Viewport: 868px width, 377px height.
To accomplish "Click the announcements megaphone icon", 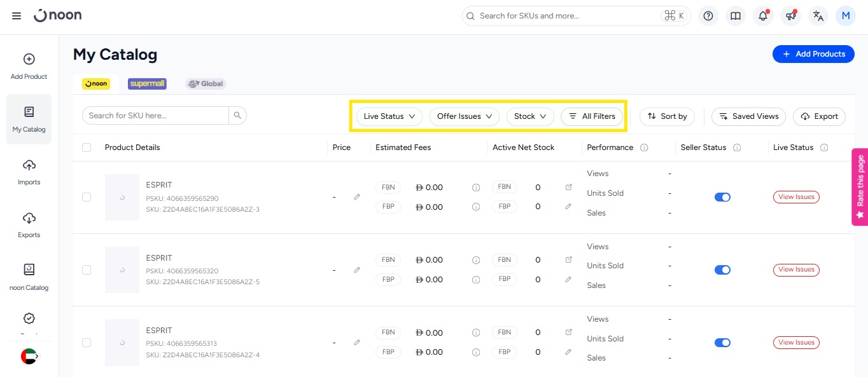I will pyautogui.click(x=791, y=16).
